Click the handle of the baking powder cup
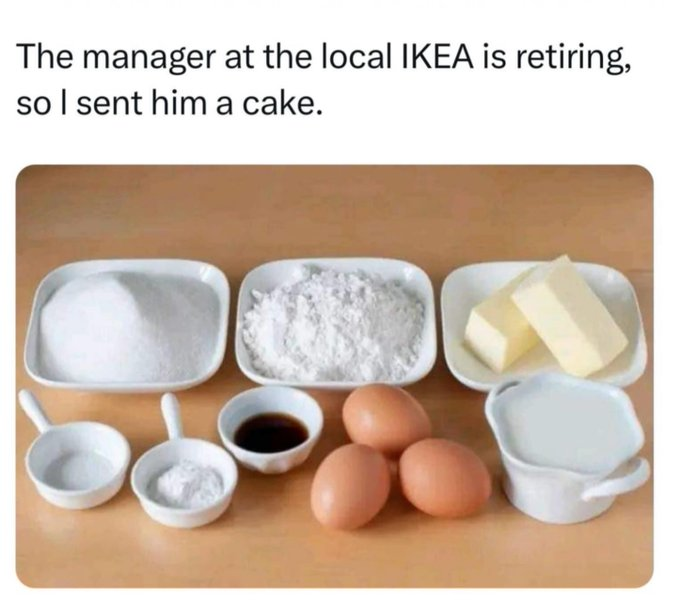This screenshot has width=680, height=615. coord(172,416)
